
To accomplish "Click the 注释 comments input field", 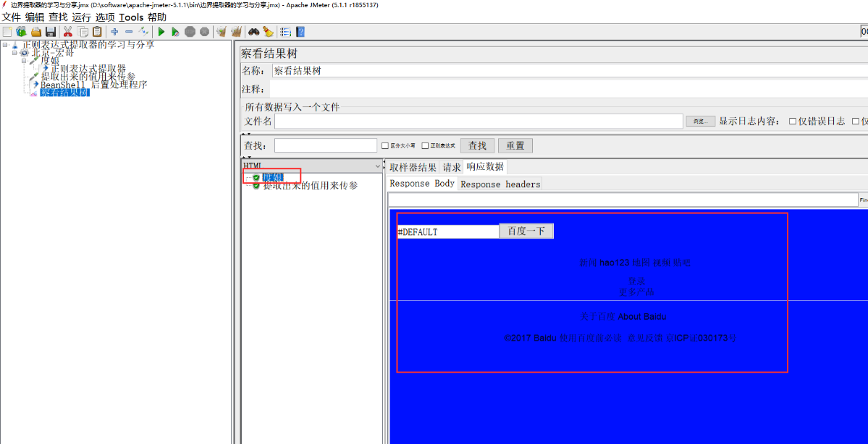I will pyautogui.click(x=568, y=89).
